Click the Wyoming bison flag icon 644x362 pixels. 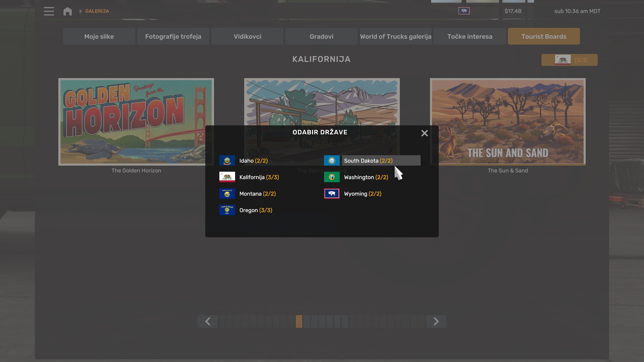pos(332,194)
